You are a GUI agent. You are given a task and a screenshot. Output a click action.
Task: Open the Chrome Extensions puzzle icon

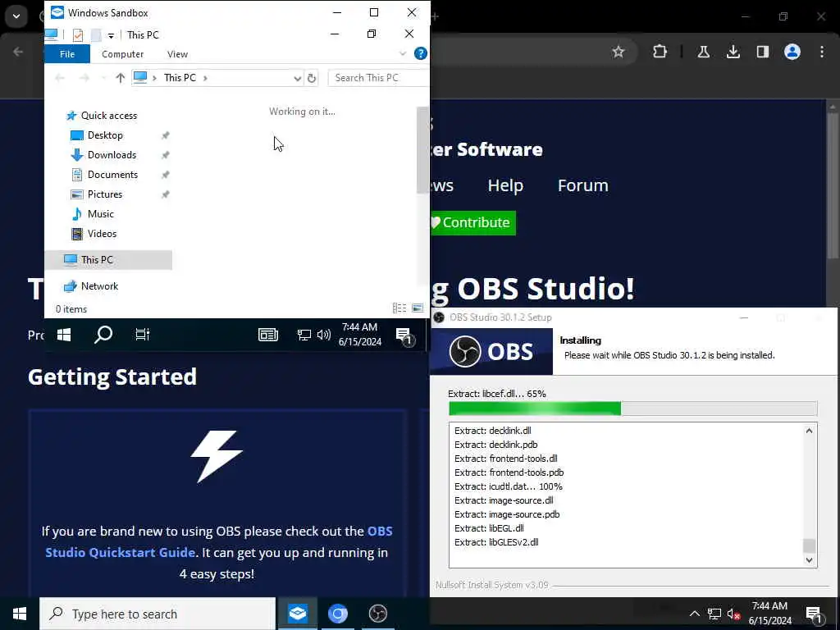point(660,52)
